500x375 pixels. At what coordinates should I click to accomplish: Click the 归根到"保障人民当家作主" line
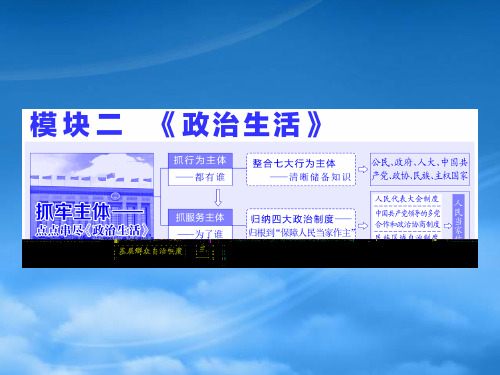pyautogui.click(x=302, y=232)
